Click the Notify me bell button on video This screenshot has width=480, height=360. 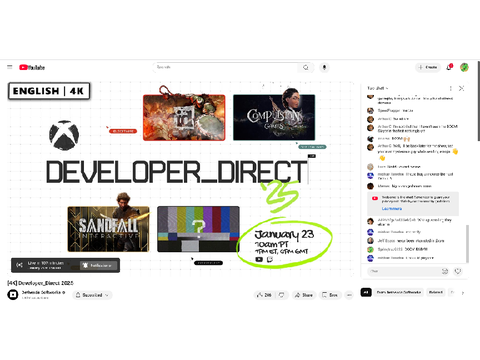coord(98,265)
